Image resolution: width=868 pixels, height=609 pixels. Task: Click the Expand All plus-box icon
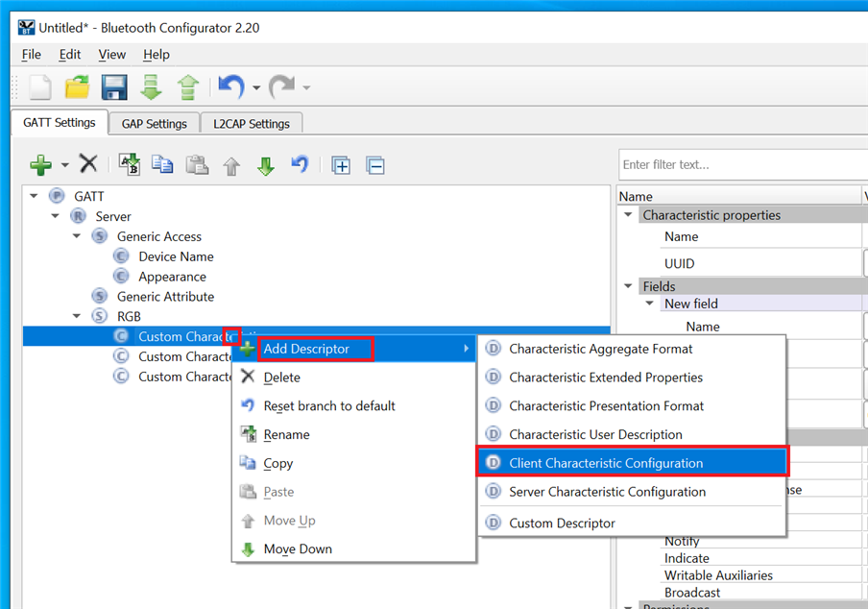pos(341,165)
